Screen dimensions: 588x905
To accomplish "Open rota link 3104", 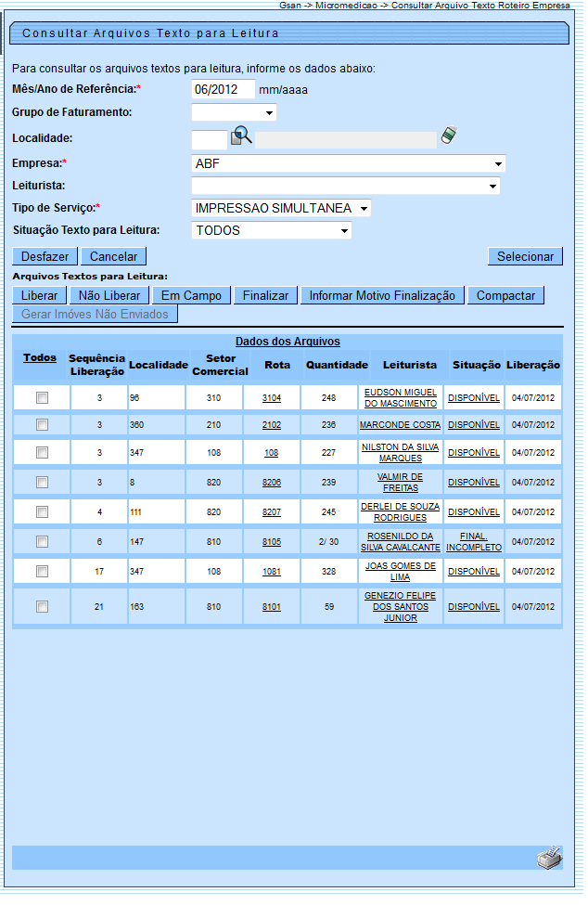I will (272, 398).
